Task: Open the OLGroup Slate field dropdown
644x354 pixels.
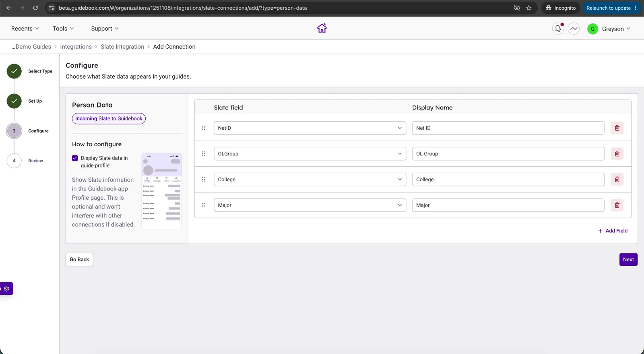Action: [x=310, y=154]
